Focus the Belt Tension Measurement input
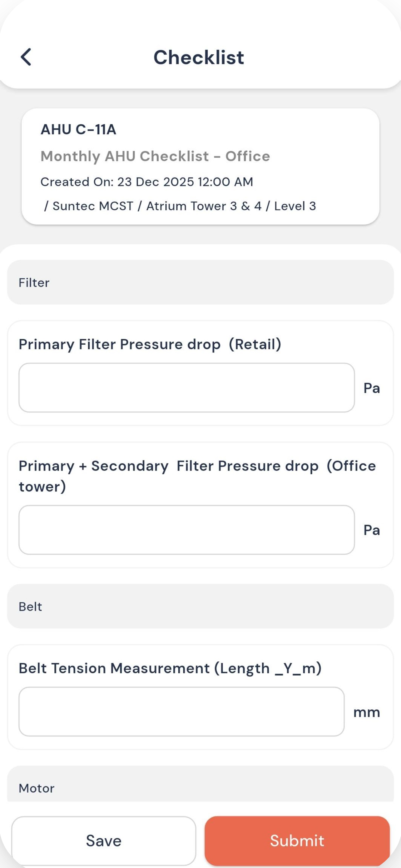 coord(181,712)
